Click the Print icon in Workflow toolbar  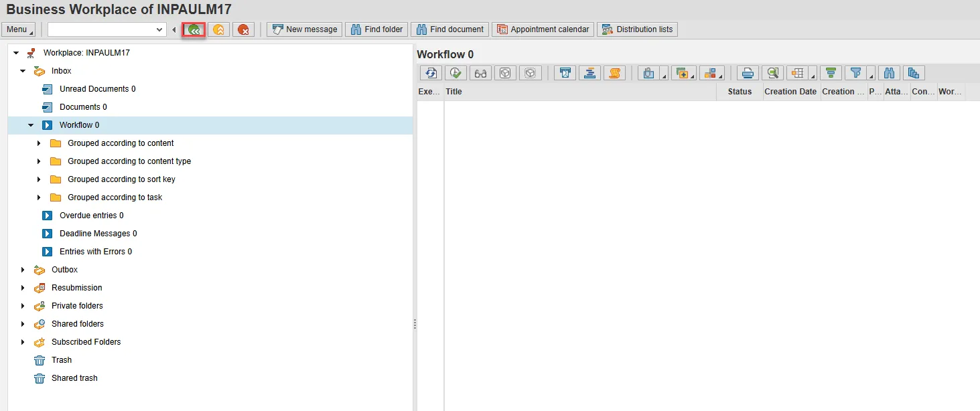[x=748, y=73]
